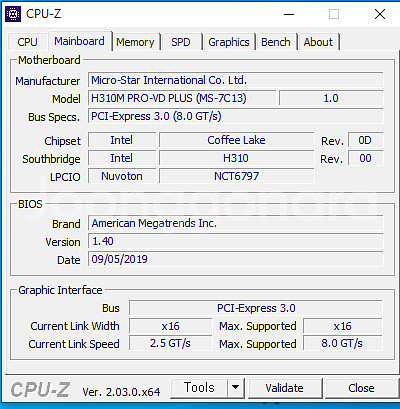Select model field H310M PRO-VD PLUS (MS-7C13)
Image resolution: width=400 pixels, height=409 pixels.
pos(182,98)
